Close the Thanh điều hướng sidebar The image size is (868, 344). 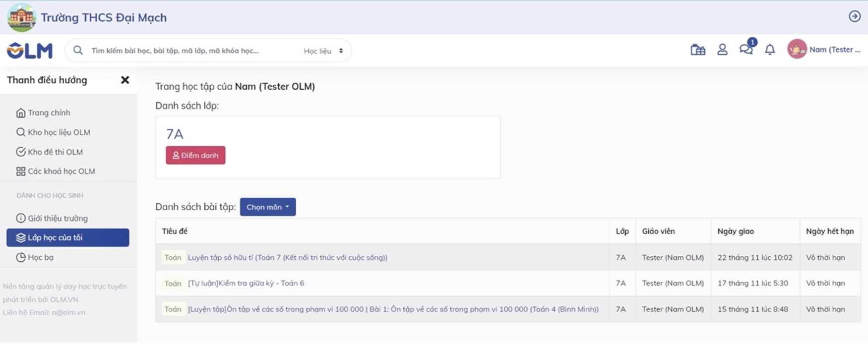pos(125,80)
